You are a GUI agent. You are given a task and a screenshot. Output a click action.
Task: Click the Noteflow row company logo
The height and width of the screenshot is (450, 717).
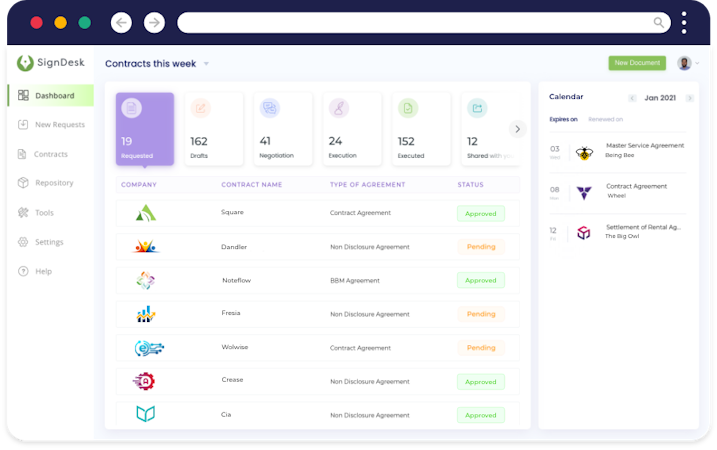click(145, 280)
